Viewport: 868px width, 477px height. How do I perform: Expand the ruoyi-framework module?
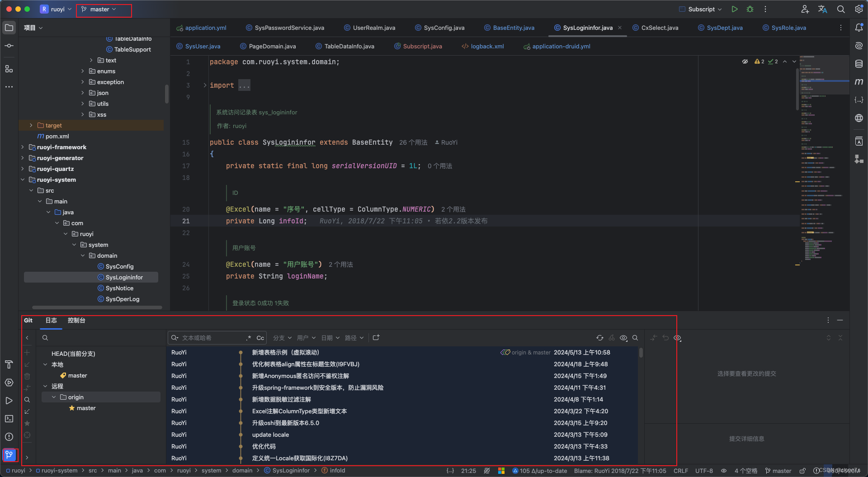click(23, 147)
